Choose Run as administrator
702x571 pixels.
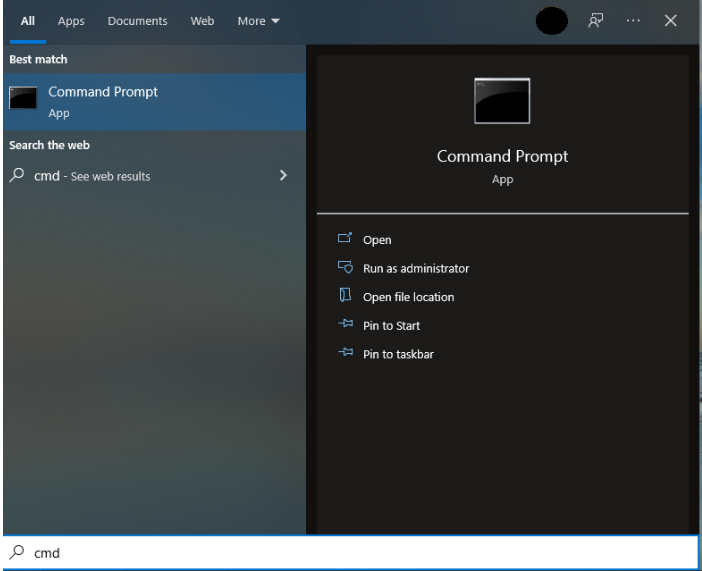416,269
